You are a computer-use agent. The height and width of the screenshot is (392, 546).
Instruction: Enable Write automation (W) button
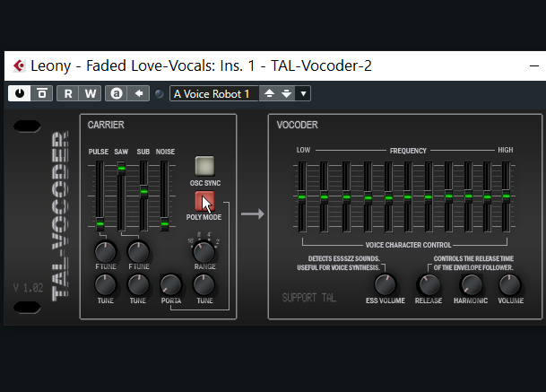point(91,93)
